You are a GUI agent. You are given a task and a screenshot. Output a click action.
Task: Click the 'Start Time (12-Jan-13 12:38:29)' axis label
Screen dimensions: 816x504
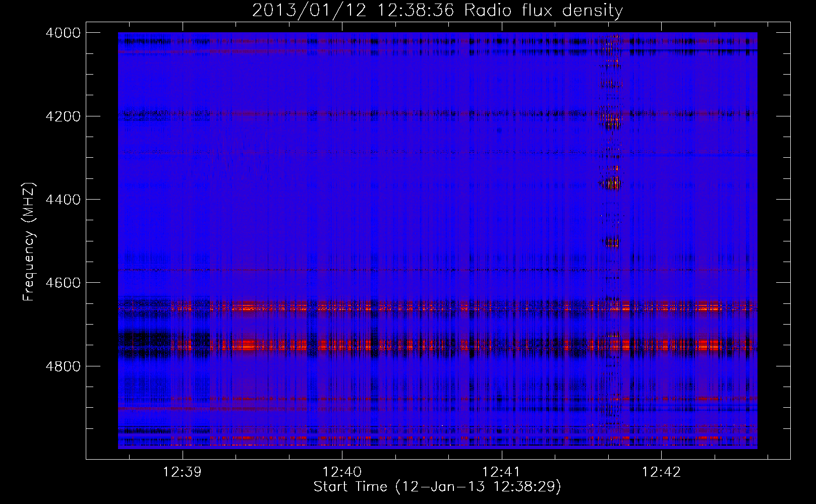coord(437,487)
